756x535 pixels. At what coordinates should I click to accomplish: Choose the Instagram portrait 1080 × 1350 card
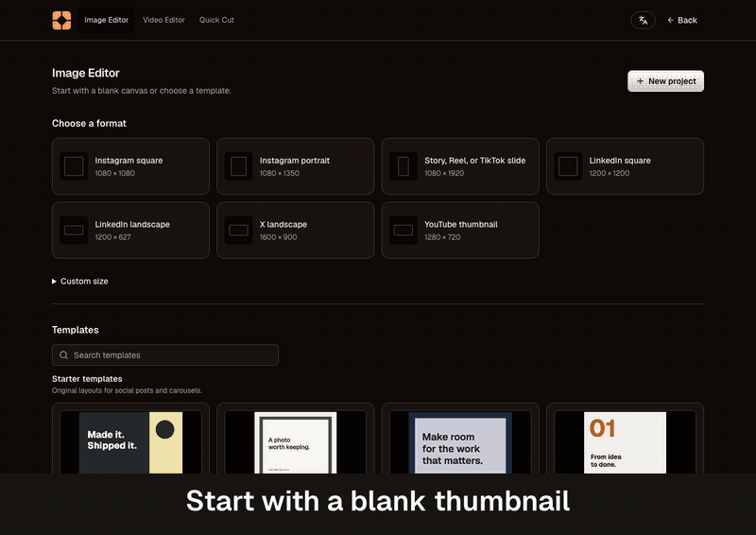point(296,166)
